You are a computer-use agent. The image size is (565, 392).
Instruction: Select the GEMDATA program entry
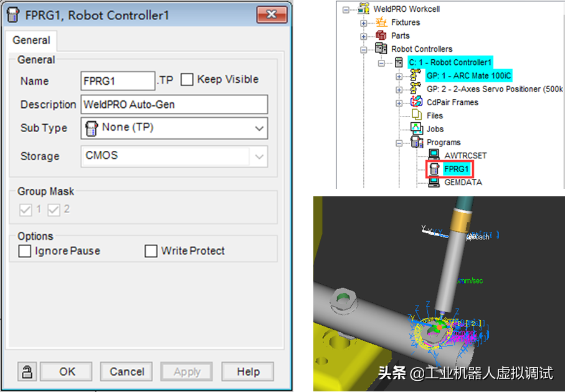[463, 182]
